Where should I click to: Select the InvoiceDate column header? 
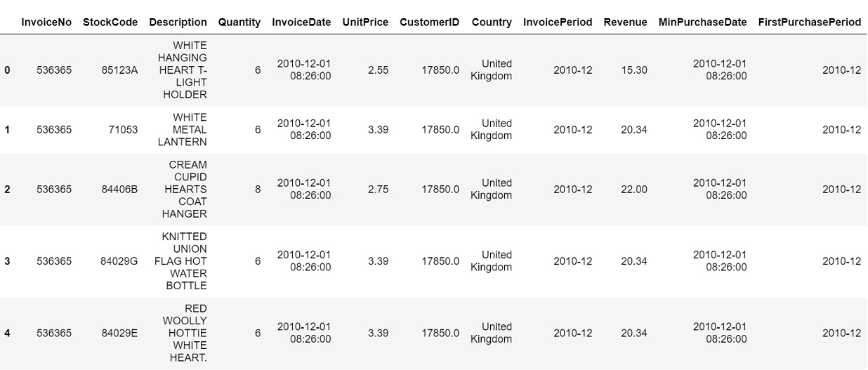pyautogui.click(x=301, y=22)
